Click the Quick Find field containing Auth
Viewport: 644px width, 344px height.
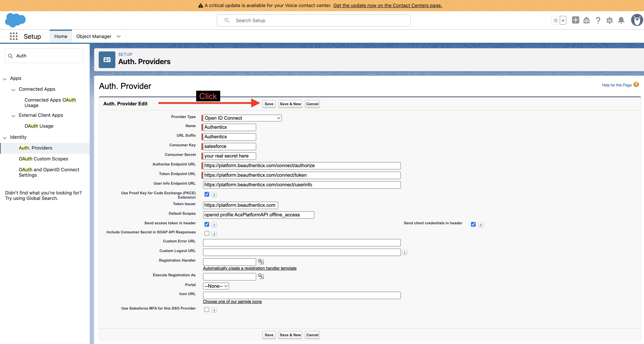(44, 56)
